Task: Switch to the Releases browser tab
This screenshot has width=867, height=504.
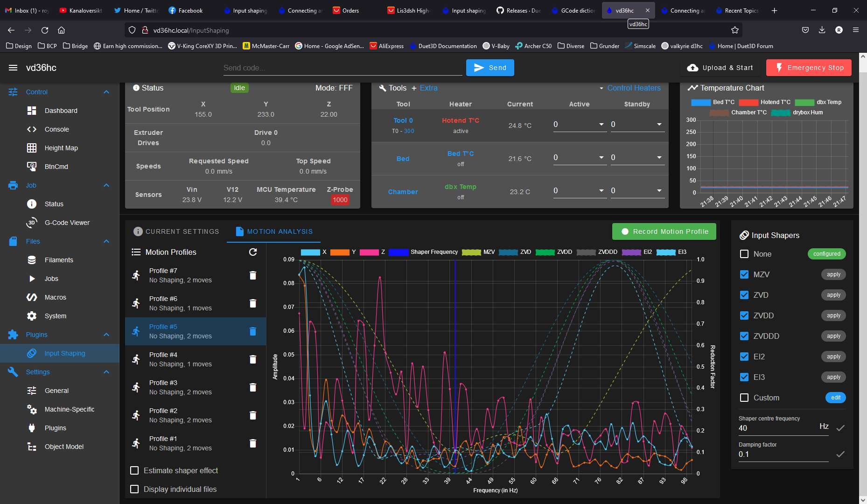Action: (519, 10)
